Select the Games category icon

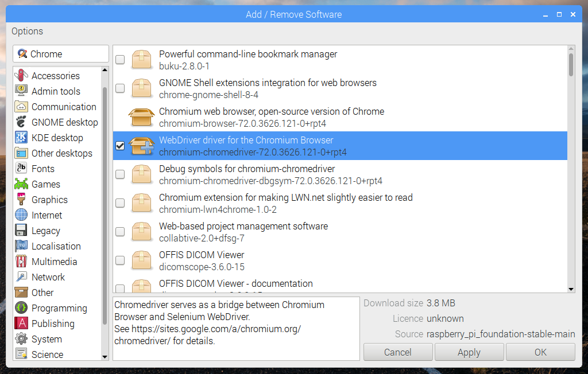[x=21, y=184]
